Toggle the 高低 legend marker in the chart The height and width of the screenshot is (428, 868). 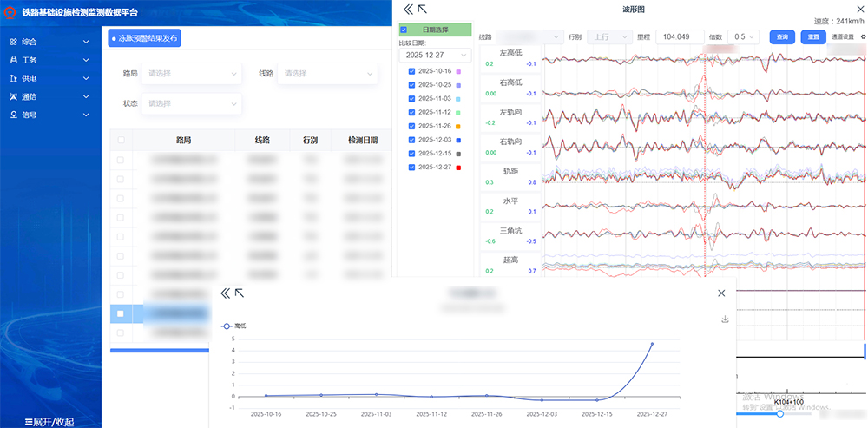point(227,326)
